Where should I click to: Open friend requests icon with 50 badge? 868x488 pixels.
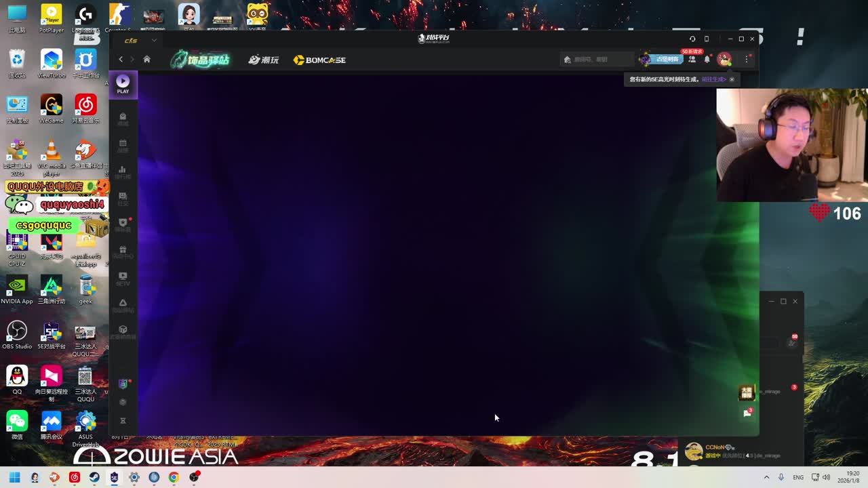click(692, 59)
